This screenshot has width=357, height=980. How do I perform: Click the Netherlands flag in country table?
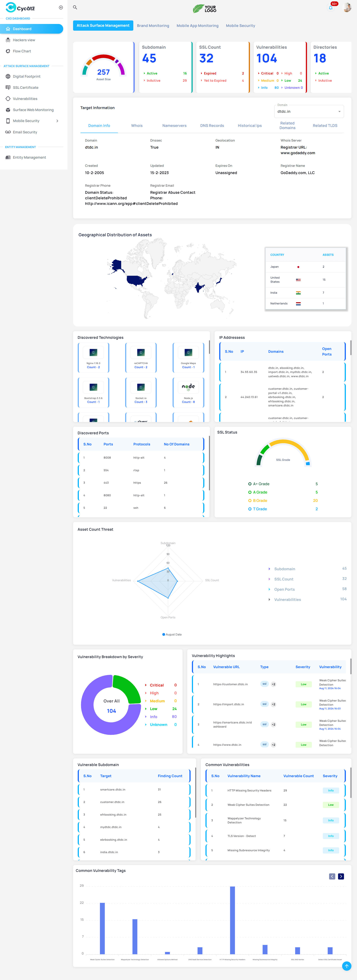pyautogui.click(x=298, y=304)
